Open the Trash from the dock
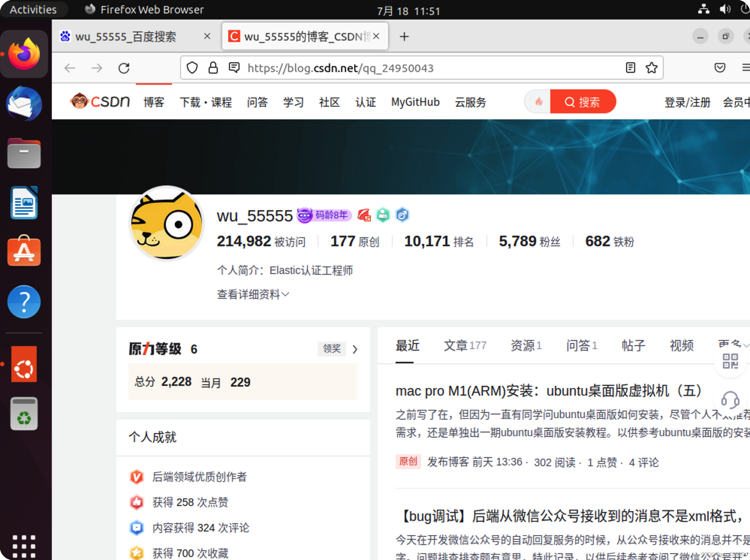Viewport: 750px width, 560px height. (x=24, y=413)
